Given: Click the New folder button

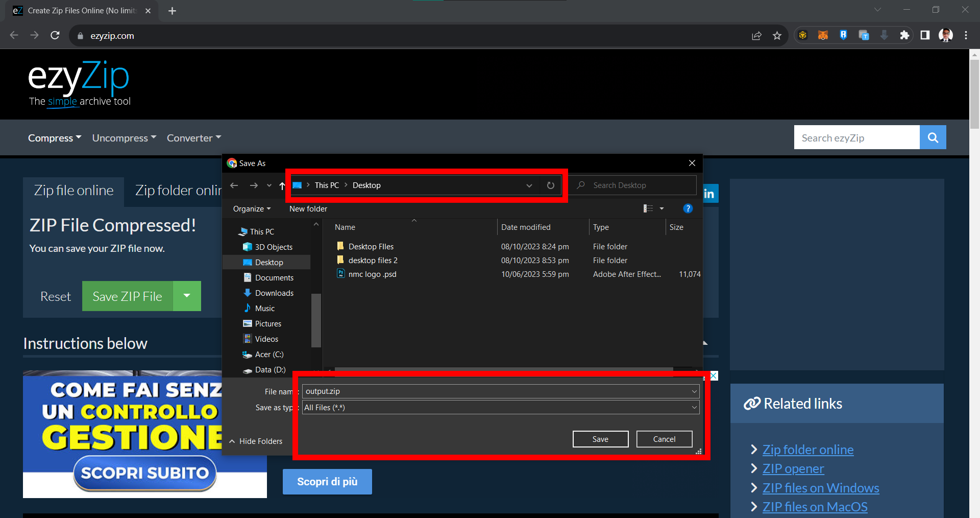Looking at the screenshot, I should (x=308, y=208).
